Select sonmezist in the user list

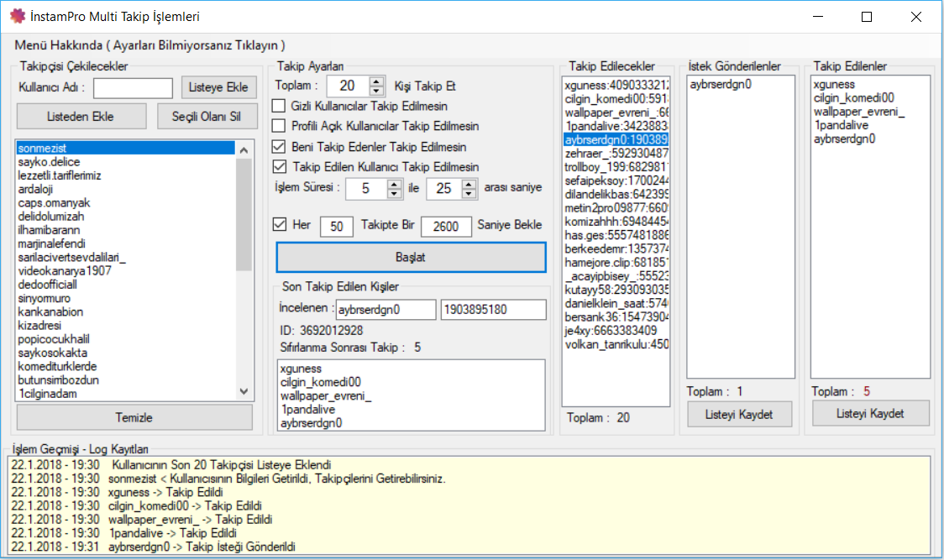pos(125,148)
